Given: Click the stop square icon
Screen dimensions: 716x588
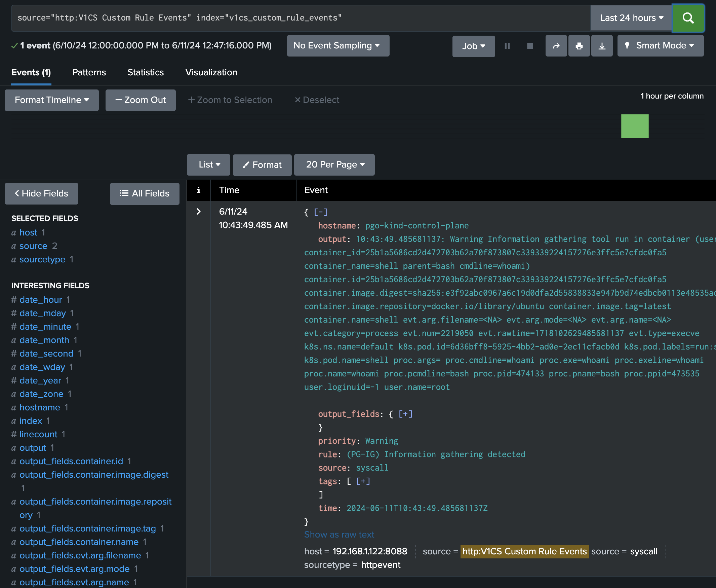Looking at the screenshot, I should coord(530,46).
